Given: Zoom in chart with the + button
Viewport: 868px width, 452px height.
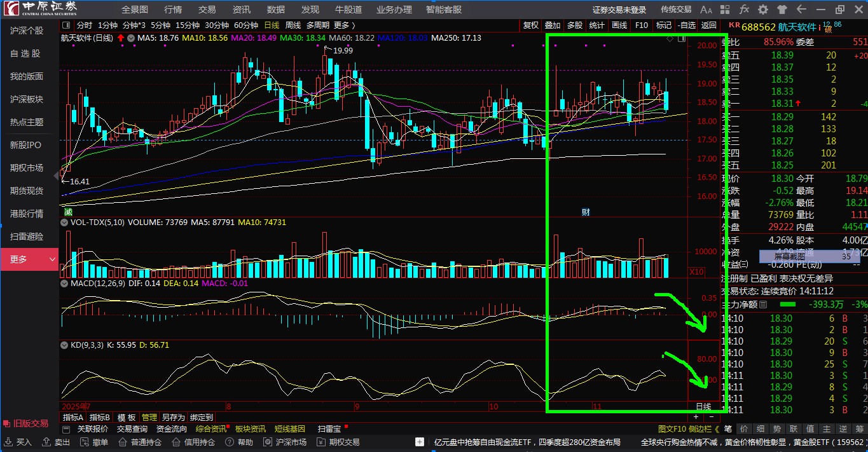Looking at the screenshot, I should click(696, 417).
